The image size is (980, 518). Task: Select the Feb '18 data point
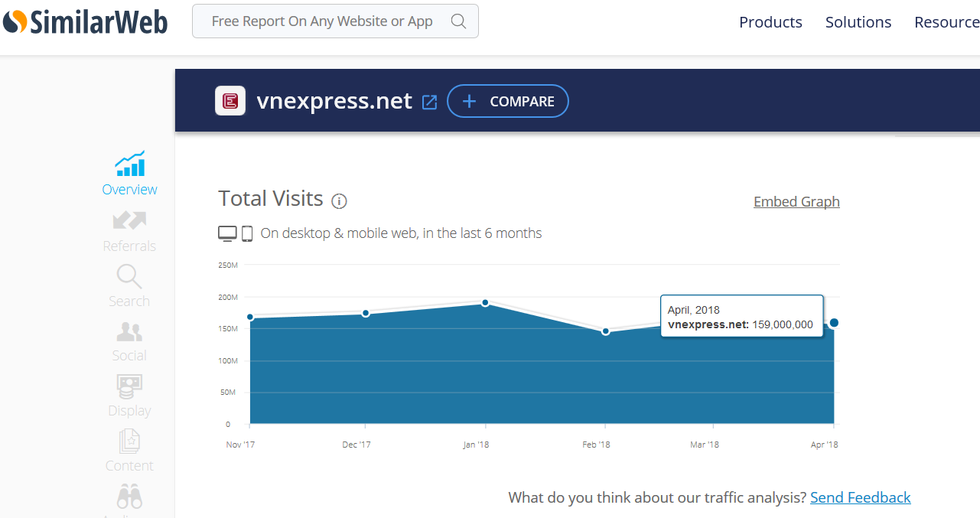coord(605,331)
